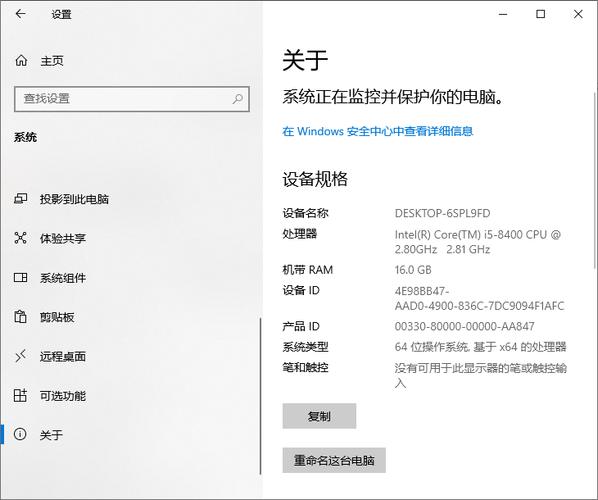Click the 系统类型 label
Viewport: 598px width, 500px height.
coord(305,347)
